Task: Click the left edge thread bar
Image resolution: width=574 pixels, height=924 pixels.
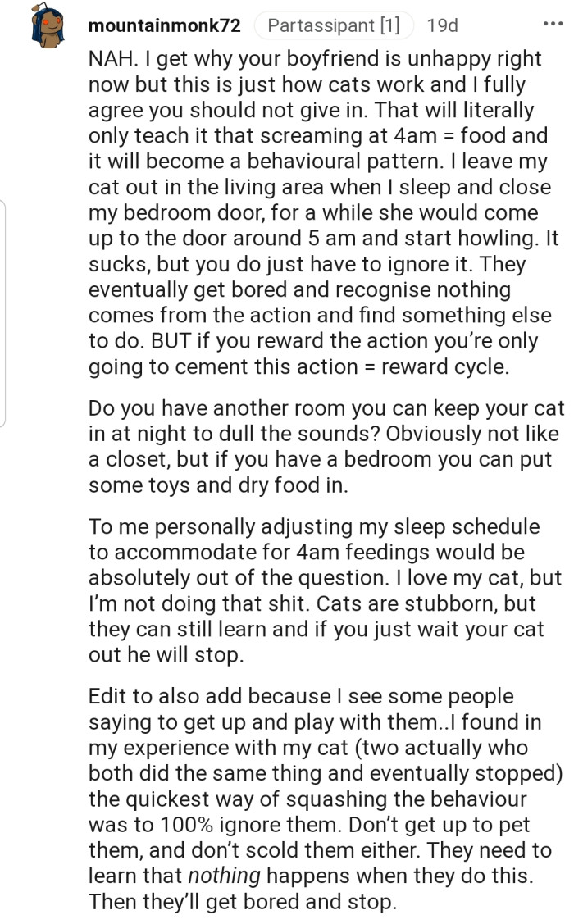Action: [5, 312]
